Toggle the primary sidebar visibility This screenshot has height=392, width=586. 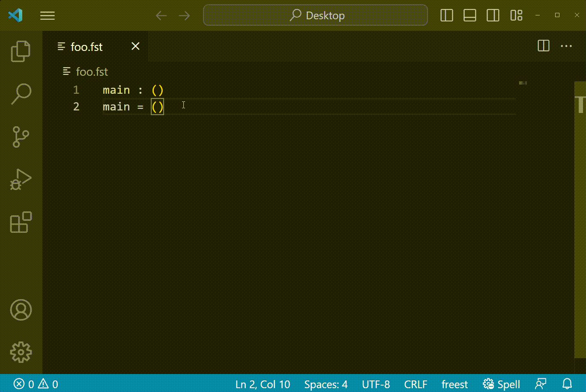(x=446, y=15)
